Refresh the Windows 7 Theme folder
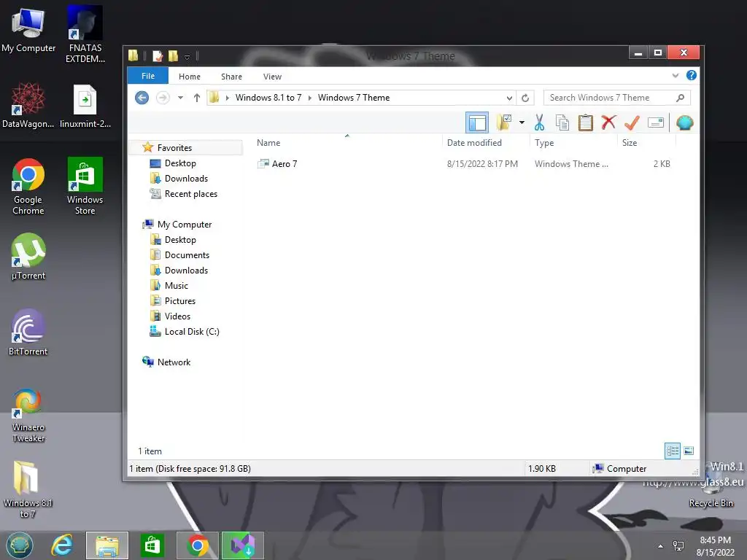Viewport: 747px width, 560px height. [525, 98]
